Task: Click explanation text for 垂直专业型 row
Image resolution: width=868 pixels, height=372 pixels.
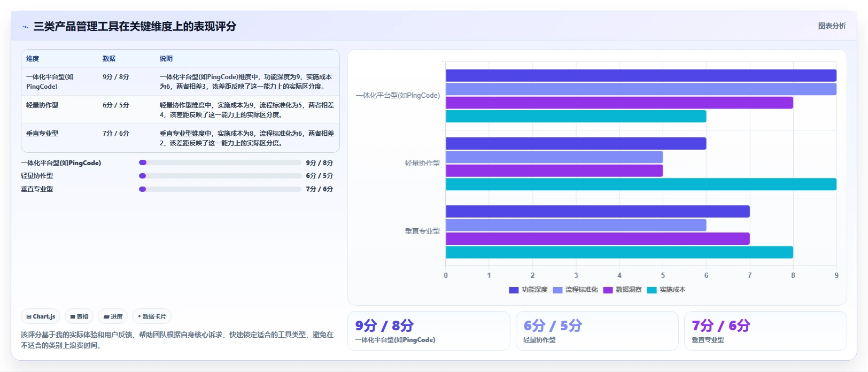Action: [246, 138]
